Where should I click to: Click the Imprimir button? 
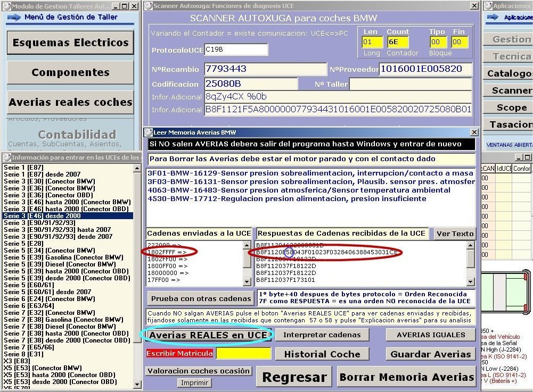point(194,383)
